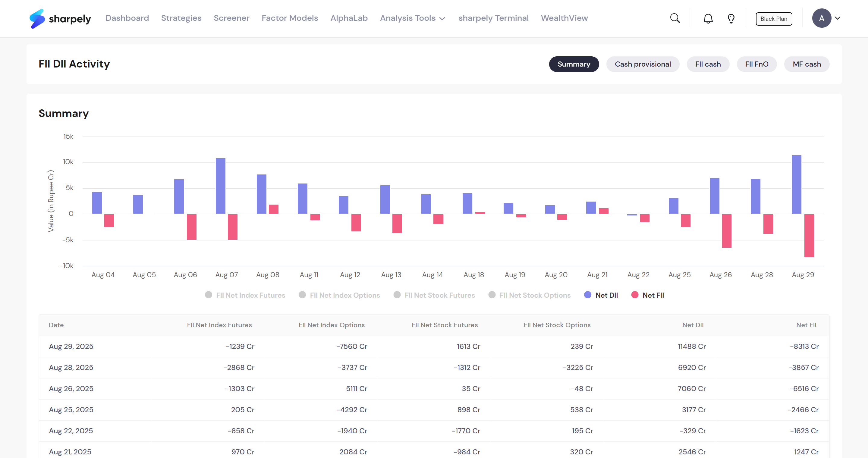The image size is (868, 458).
Task: Click the Aug 29 Net DII bar
Action: tap(796, 184)
